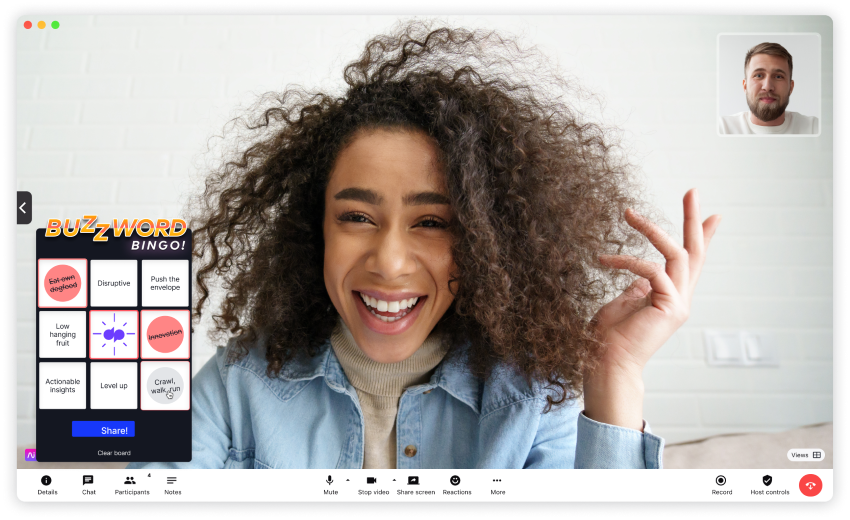Screen dimensions: 850x520
Task: Open the Notes panel
Action: 172,485
